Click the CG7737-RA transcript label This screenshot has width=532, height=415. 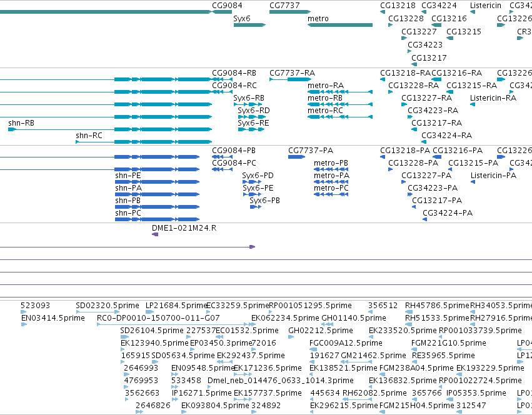(292, 73)
